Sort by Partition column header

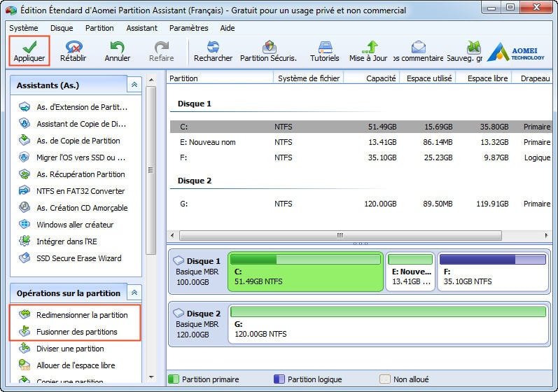220,78
